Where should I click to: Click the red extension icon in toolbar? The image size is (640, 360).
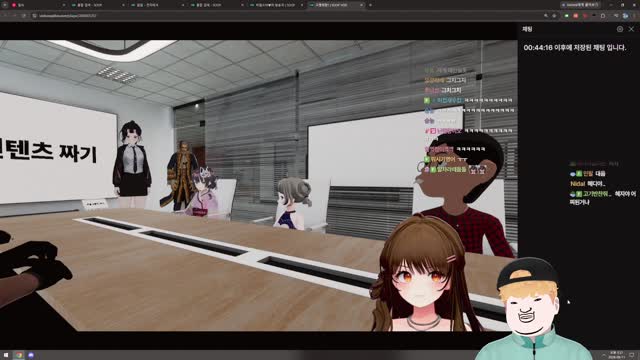[576, 16]
